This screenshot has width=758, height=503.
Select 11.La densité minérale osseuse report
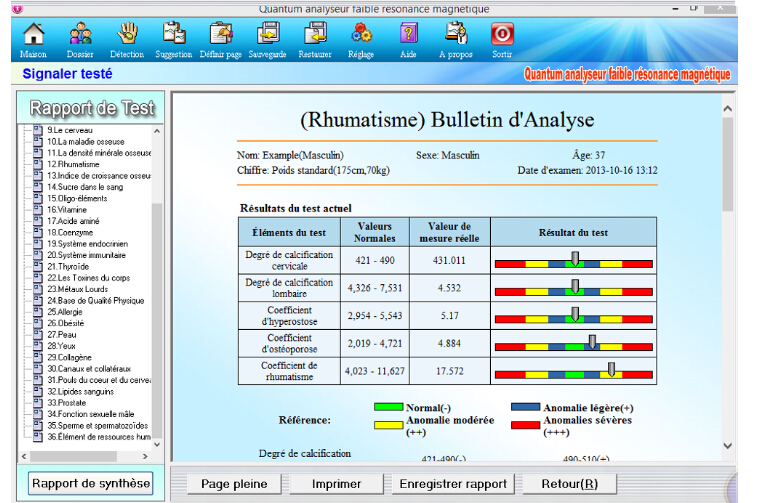click(x=99, y=153)
